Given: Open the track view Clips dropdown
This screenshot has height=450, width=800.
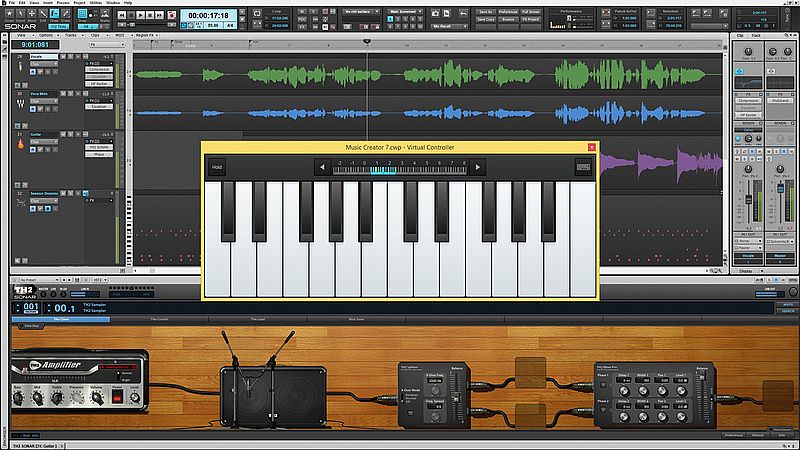Looking at the screenshot, I should pos(97,35).
